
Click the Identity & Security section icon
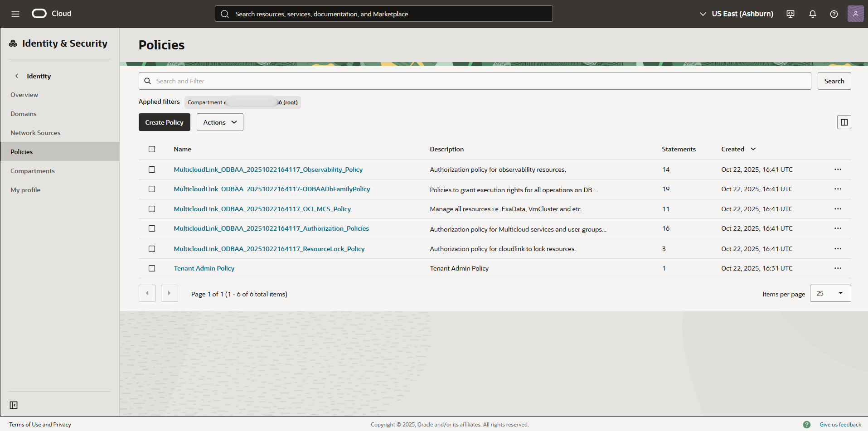point(12,43)
